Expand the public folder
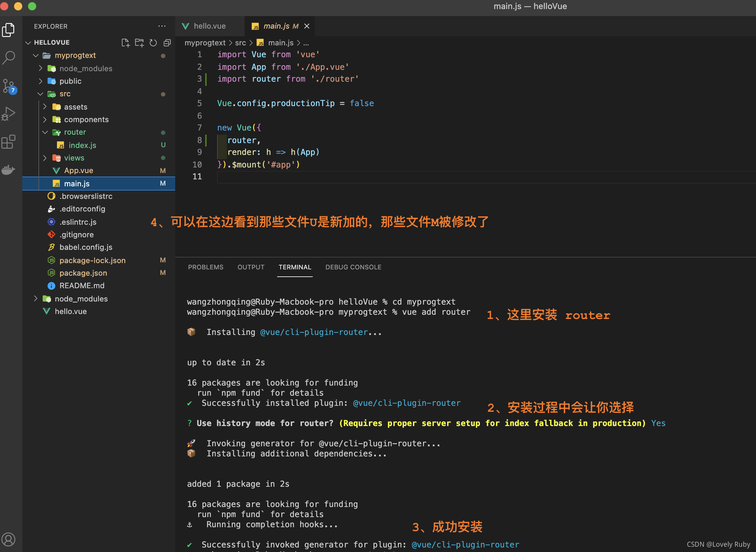Viewport: 756px width, 552px height. click(70, 81)
